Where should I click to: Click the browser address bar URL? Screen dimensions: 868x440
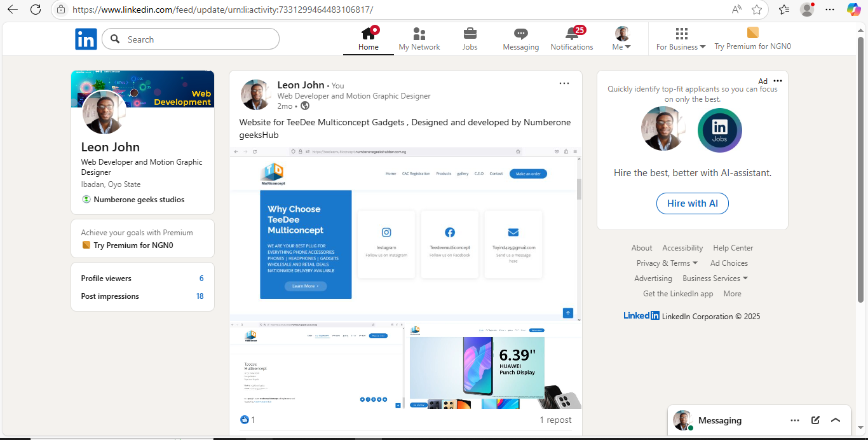(x=222, y=10)
